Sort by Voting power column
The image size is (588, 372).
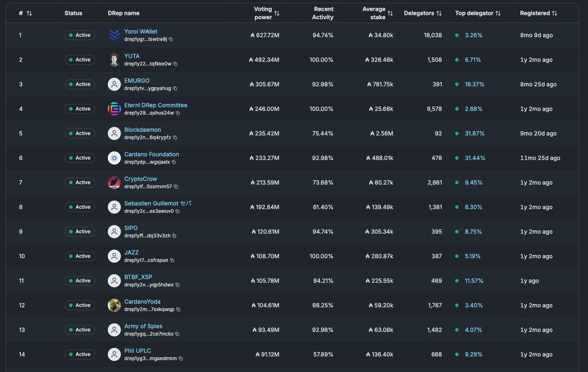click(x=277, y=13)
